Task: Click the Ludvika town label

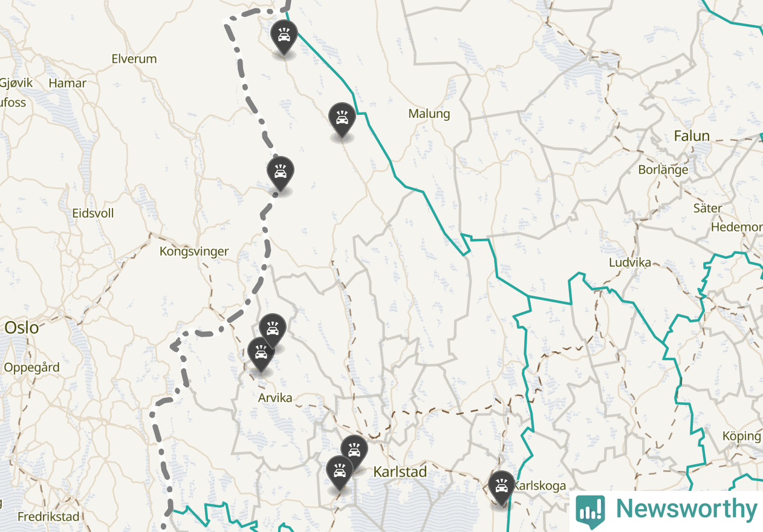Action: 630,262
